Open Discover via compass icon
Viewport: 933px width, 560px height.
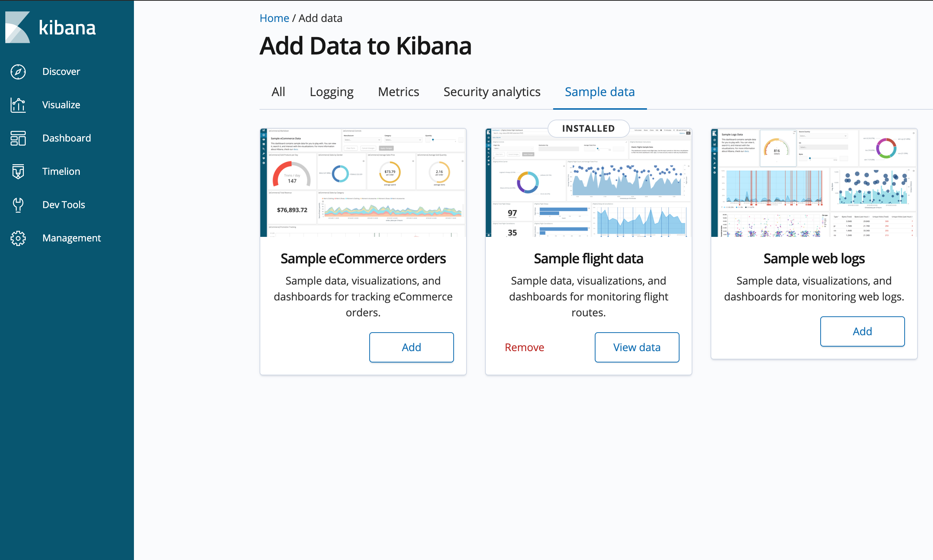click(18, 72)
